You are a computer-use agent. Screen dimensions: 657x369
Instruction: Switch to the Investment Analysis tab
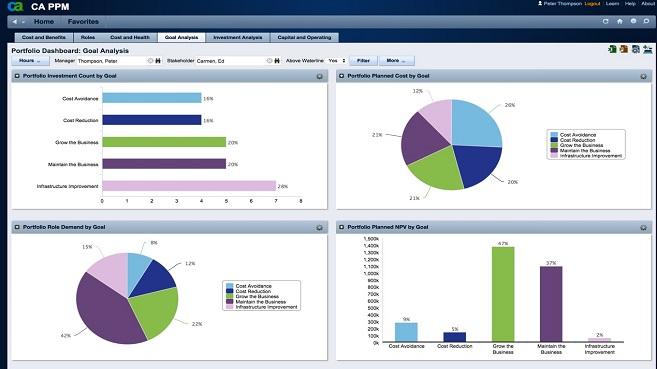coord(238,37)
